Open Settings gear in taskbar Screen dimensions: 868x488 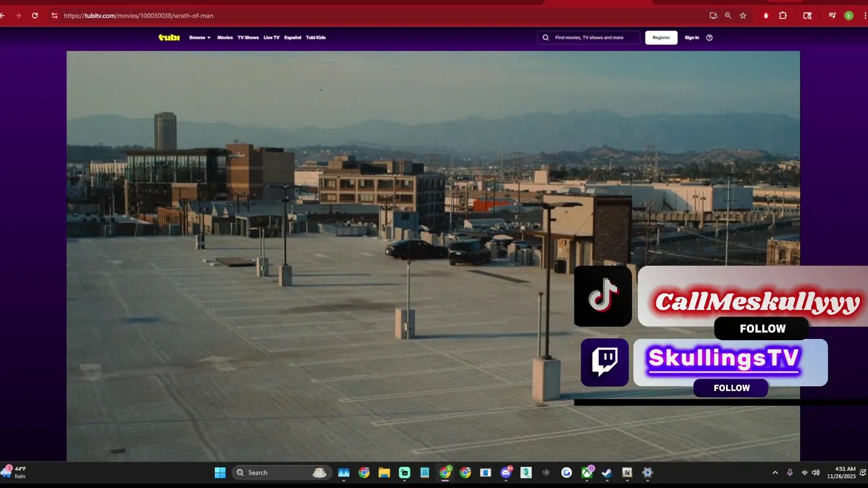[x=648, y=472]
